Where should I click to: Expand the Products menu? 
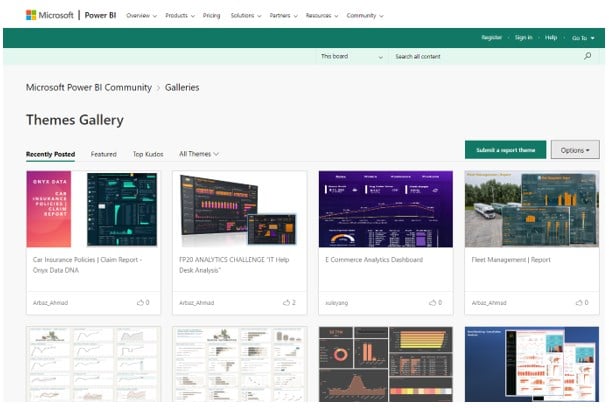pyautogui.click(x=180, y=16)
